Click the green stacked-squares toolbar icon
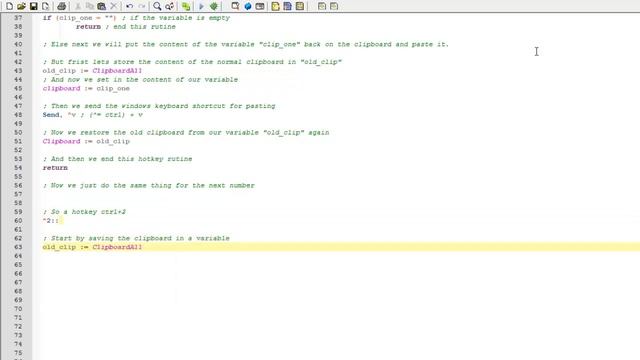 [x=186, y=6]
